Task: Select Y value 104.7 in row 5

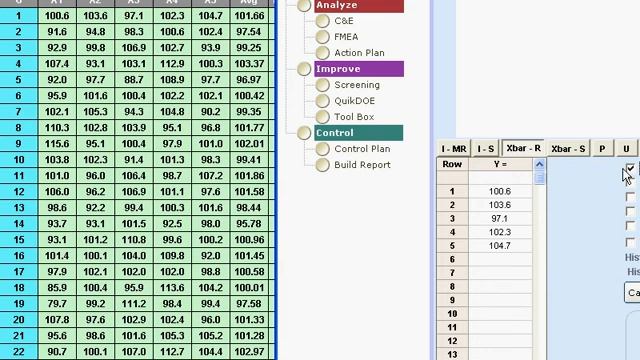Action: [500, 246]
